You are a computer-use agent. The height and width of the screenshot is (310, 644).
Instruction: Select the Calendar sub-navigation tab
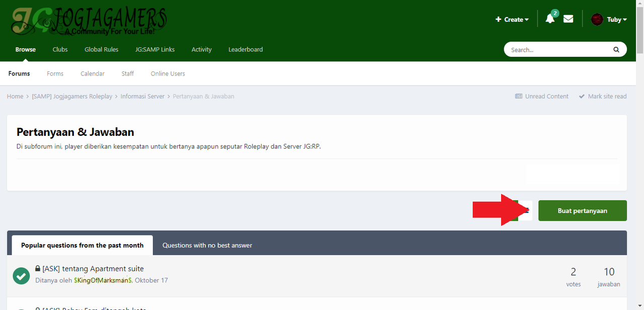[93, 73]
